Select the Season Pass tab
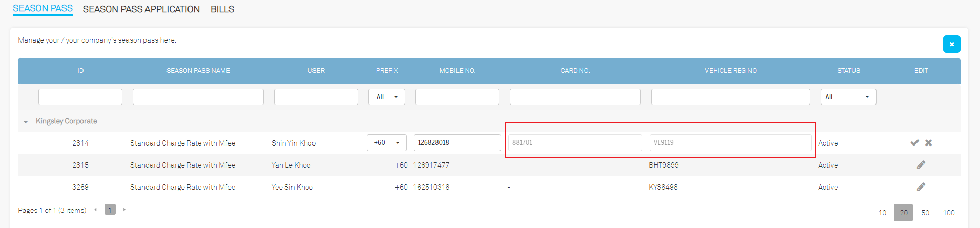Screen dimensions: 980x228 pyautogui.click(x=43, y=9)
